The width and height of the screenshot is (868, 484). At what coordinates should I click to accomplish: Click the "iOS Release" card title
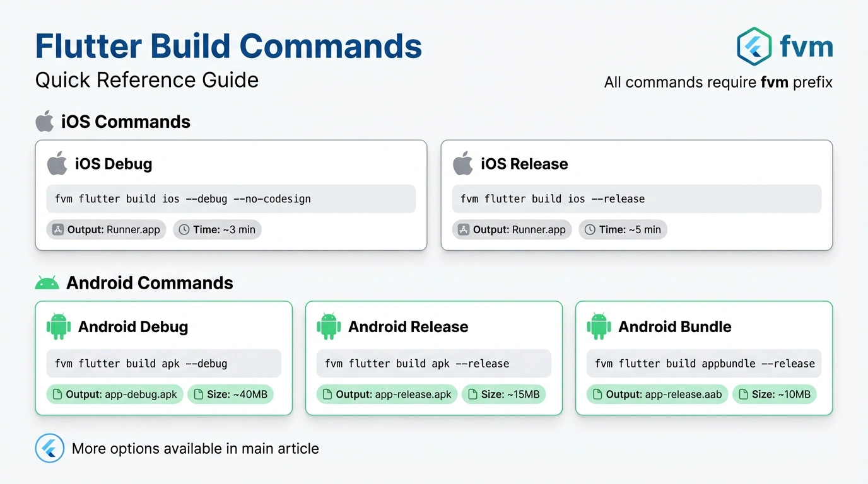pyautogui.click(x=524, y=164)
